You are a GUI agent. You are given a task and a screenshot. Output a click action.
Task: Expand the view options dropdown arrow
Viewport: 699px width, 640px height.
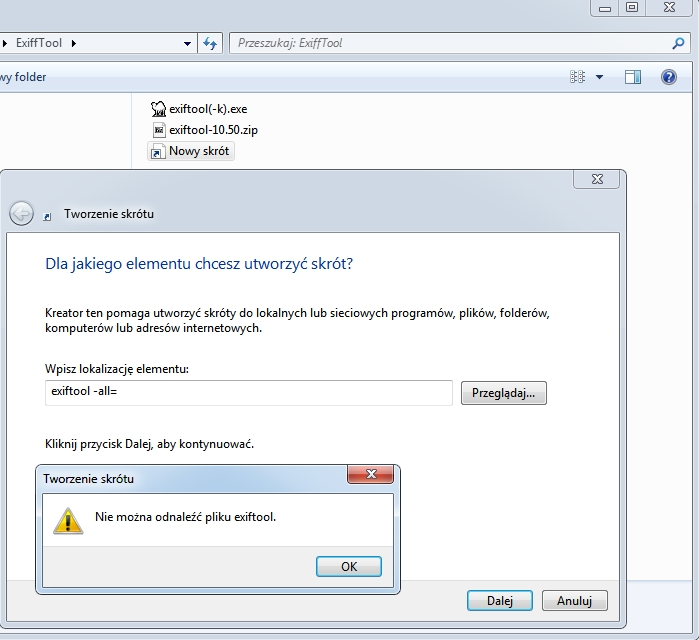click(599, 77)
